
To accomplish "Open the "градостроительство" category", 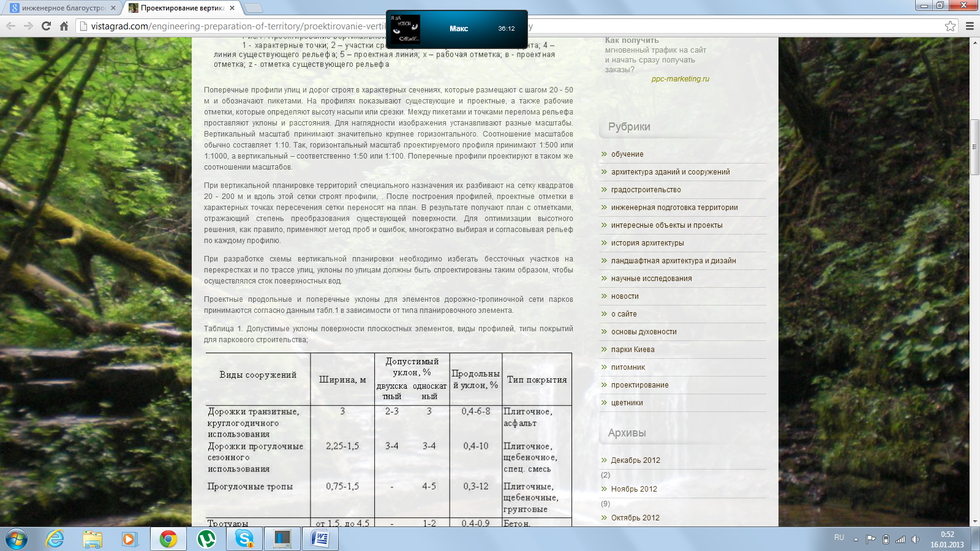I will point(646,190).
